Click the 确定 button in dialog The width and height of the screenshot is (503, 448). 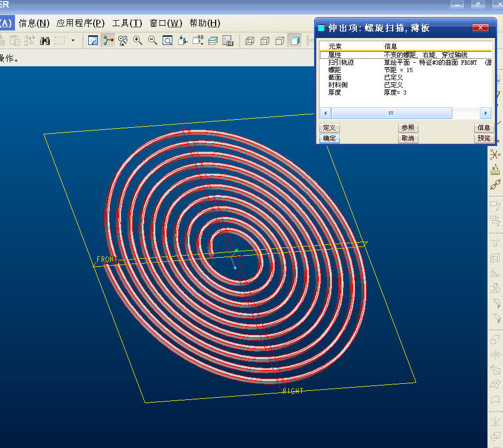[x=330, y=138]
